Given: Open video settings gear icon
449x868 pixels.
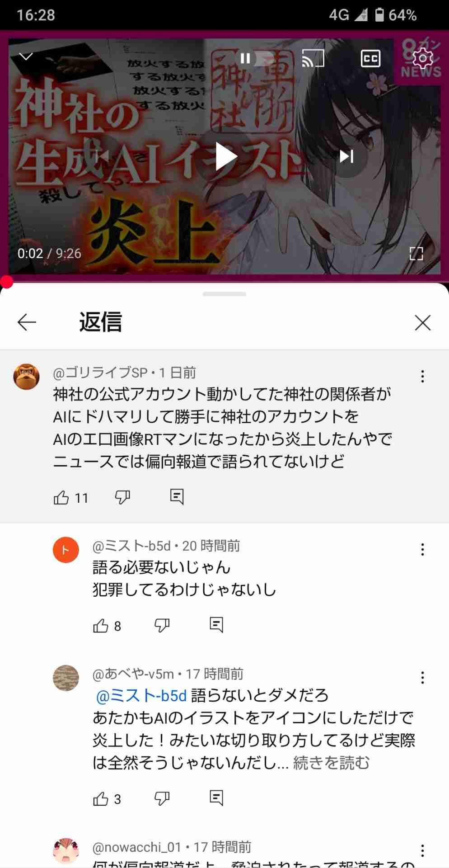Looking at the screenshot, I should tap(423, 58).
